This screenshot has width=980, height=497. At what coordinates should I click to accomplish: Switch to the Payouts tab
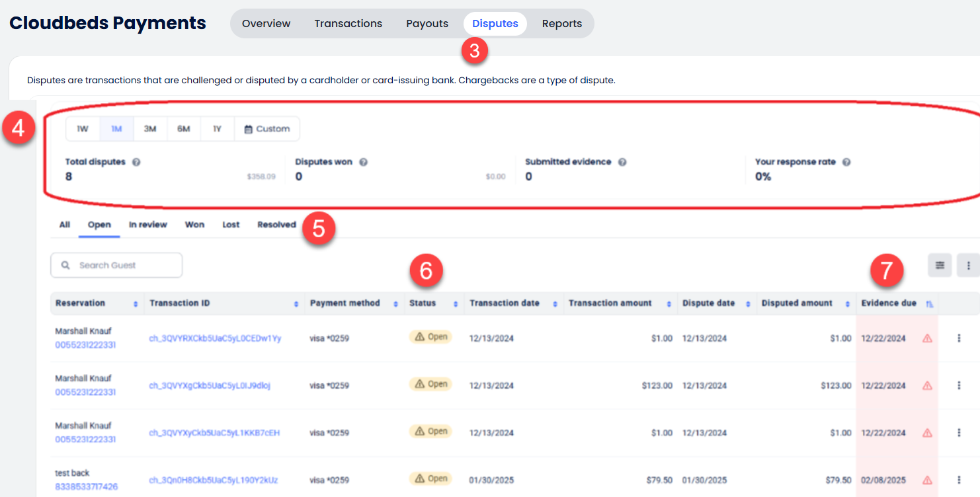click(427, 24)
